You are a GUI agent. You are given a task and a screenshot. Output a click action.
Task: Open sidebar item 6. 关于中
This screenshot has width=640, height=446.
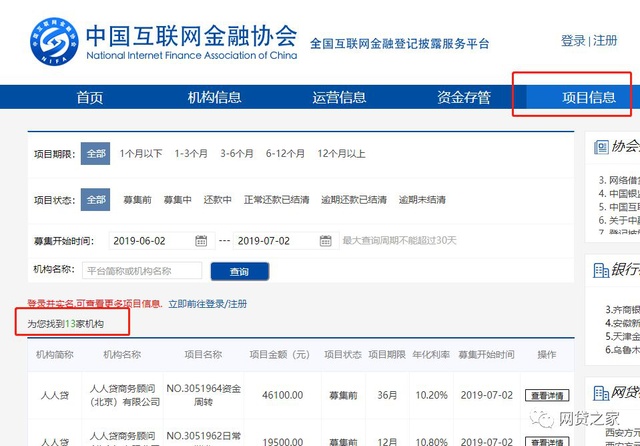pos(619,220)
